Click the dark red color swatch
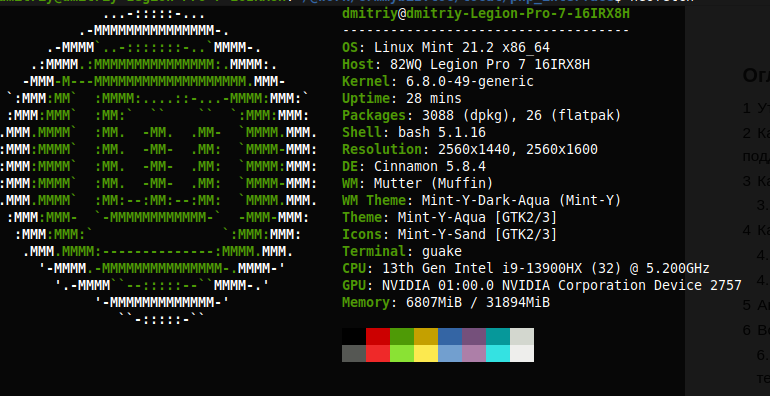This screenshot has width=770, height=396. pos(378,337)
